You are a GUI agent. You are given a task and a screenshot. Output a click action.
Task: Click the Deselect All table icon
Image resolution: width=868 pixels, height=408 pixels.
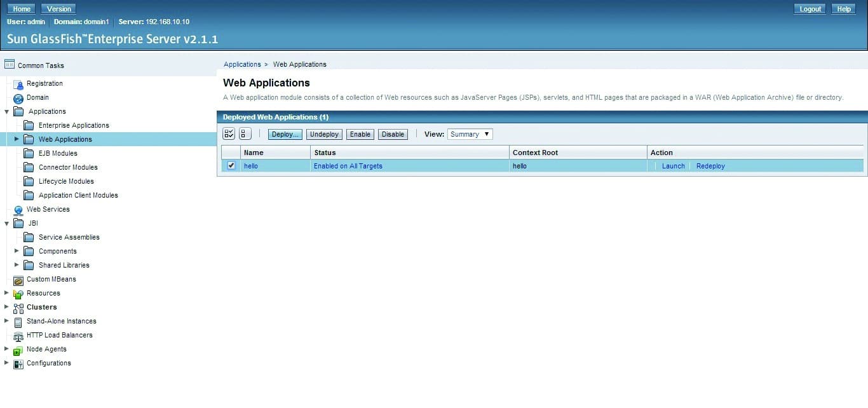[x=245, y=134]
